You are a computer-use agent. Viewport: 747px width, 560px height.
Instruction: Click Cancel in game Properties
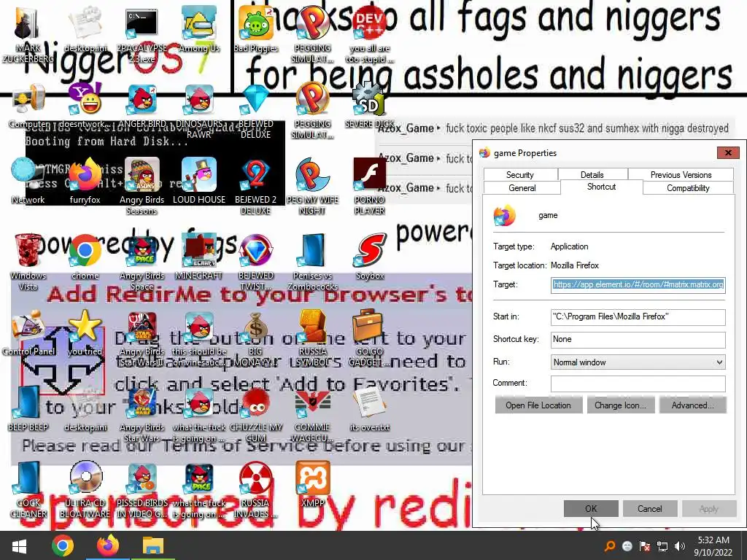tap(650, 508)
